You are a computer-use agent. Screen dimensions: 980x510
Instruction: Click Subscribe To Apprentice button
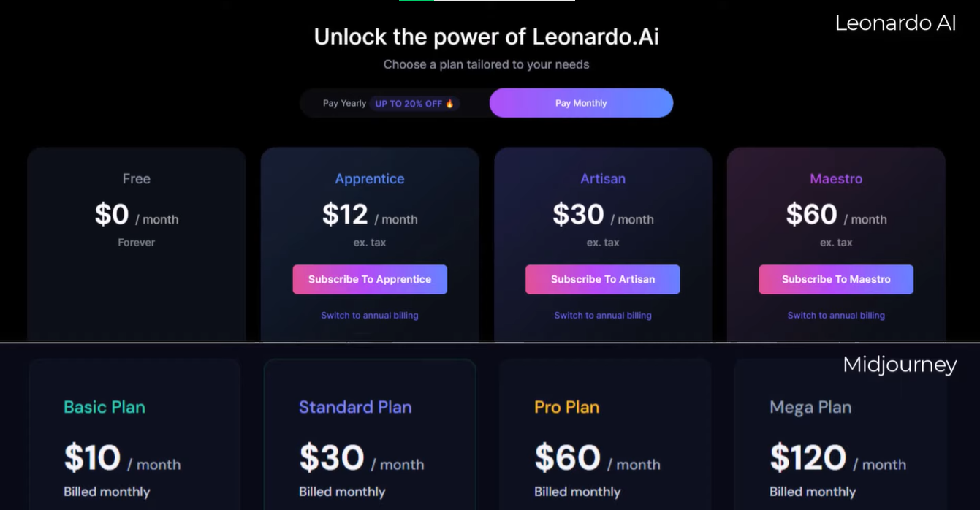pos(370,279)
